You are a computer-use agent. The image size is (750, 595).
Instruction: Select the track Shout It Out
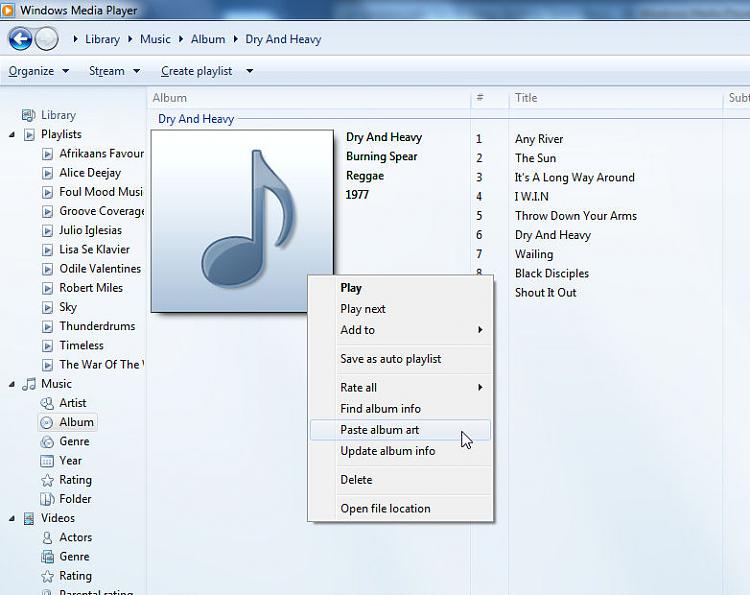click(x=545, y=292)
